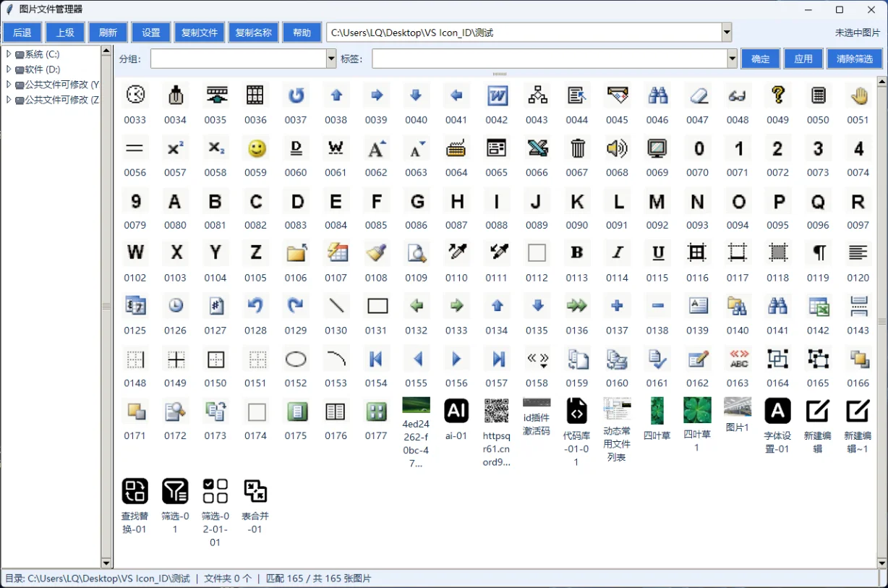The width and height of the screenshot is (888, 588).
Task: Select the black AI icon ai-01
Action: (456, 411)
